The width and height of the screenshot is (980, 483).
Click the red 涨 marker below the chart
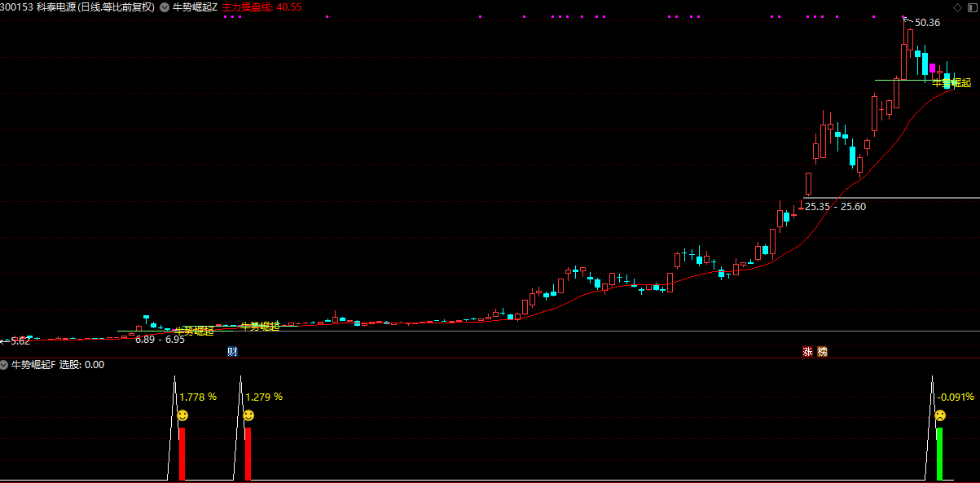click(x=807, y=352)
